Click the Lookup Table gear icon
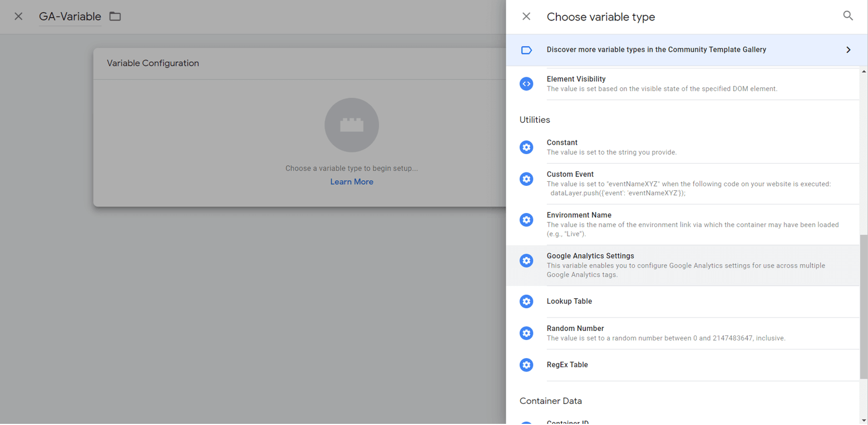Screen dimensions: 868x425 (526, 302)
